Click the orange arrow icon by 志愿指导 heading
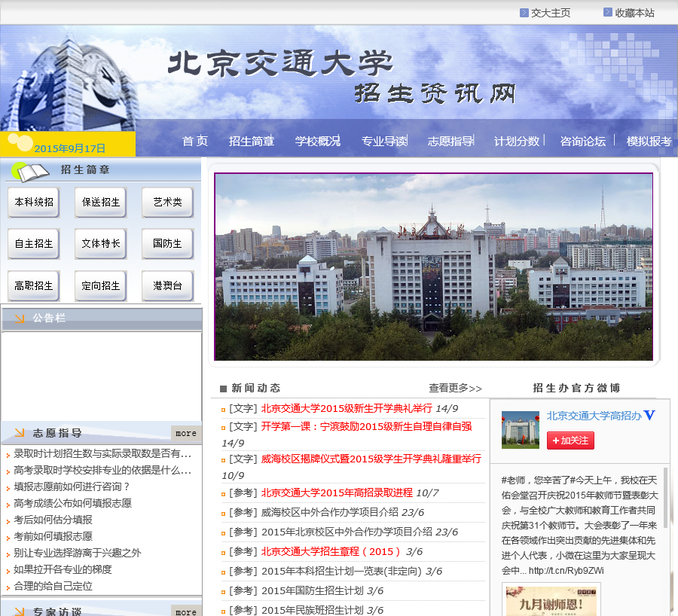 (x=20, y=433)
